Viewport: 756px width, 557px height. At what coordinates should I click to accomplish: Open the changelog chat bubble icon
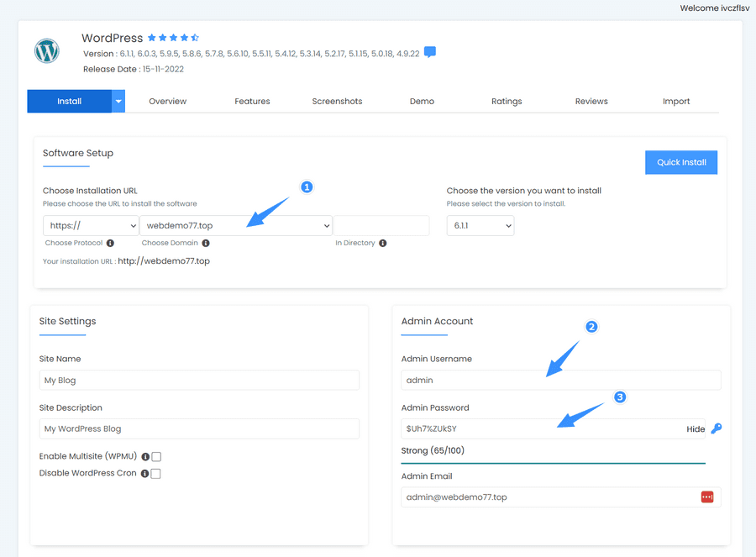[x=430, y=52]
